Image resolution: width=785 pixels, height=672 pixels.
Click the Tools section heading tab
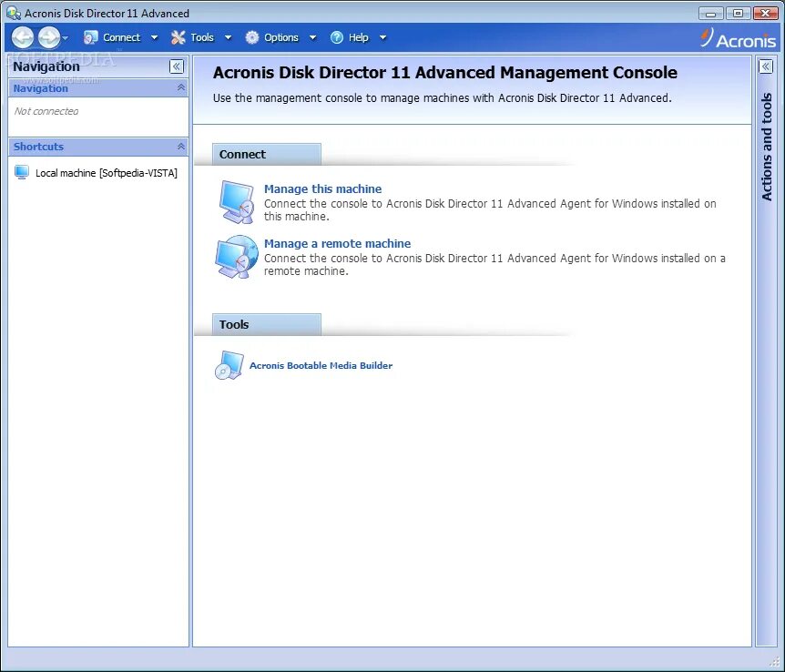click(267, 324)
